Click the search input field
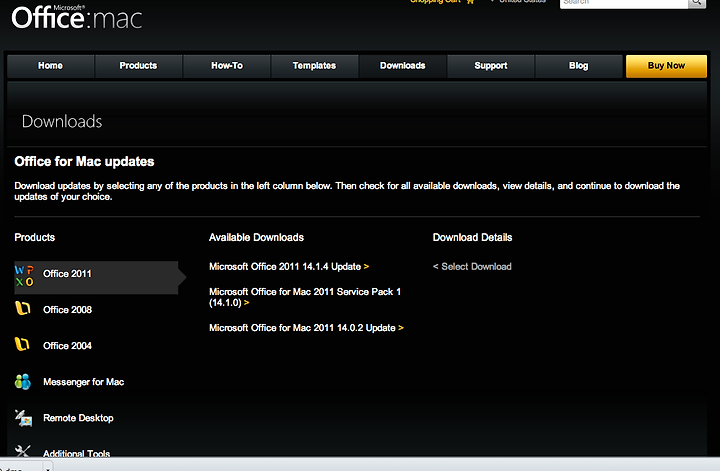 [x=624, y=3]
